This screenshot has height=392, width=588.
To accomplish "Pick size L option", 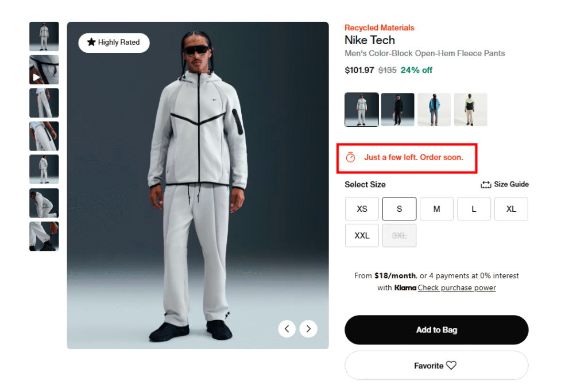I will 474,209.
